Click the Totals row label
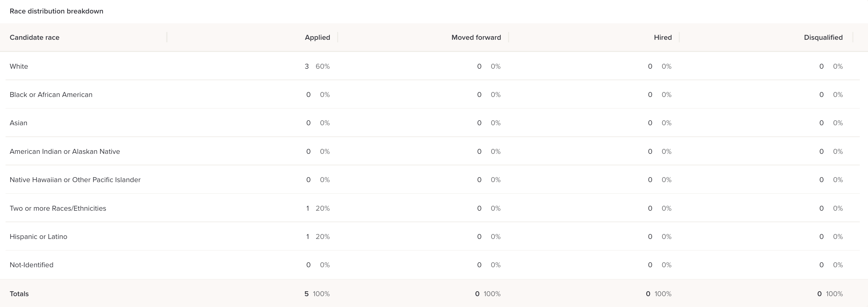Image resolution: width=868 pixels, height=307 pixels. tap(19, 294)
